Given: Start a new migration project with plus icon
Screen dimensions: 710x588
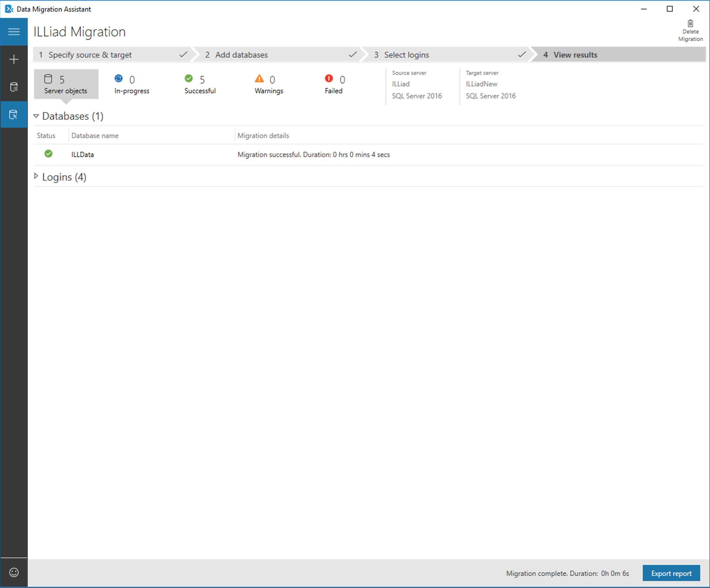Looking at the screenshot, I should pos(14,59).
